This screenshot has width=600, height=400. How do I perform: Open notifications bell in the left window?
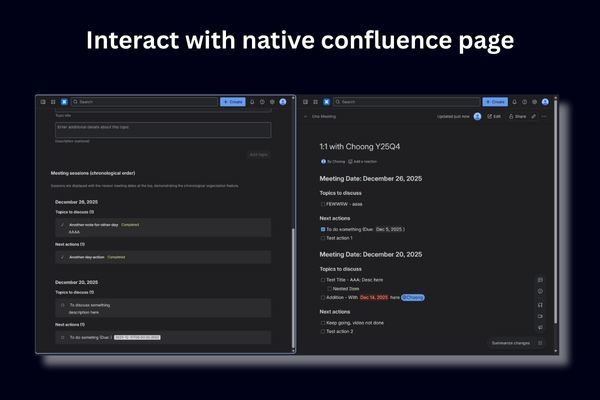pos(252,102)
